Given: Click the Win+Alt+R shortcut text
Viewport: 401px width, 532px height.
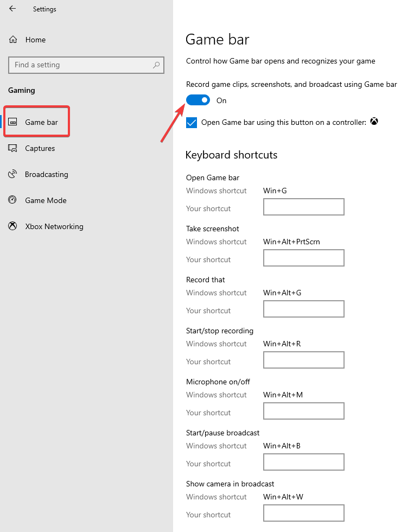Looking at the screenshot, I should click(282, 344).
